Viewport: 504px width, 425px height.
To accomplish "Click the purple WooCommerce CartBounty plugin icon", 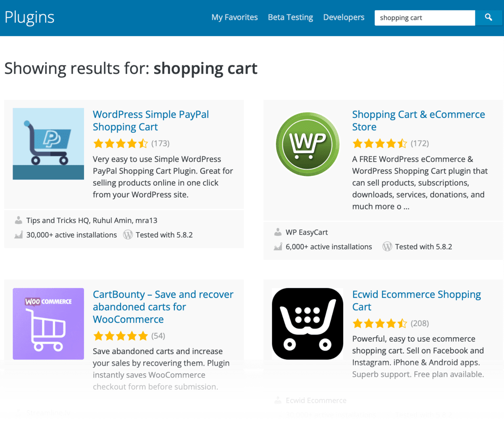I will [x=48, y=323].
